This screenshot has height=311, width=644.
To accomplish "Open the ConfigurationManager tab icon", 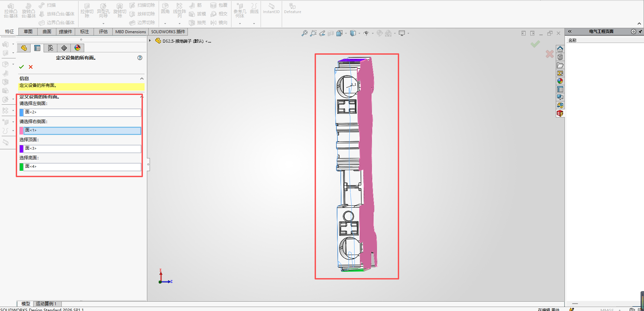I will coord(51,48).
